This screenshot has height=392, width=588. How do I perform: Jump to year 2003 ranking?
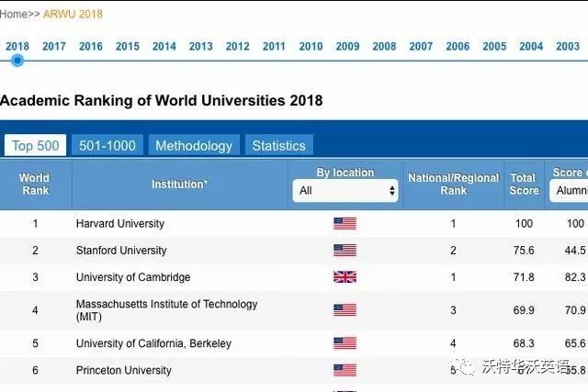point(568,47)
